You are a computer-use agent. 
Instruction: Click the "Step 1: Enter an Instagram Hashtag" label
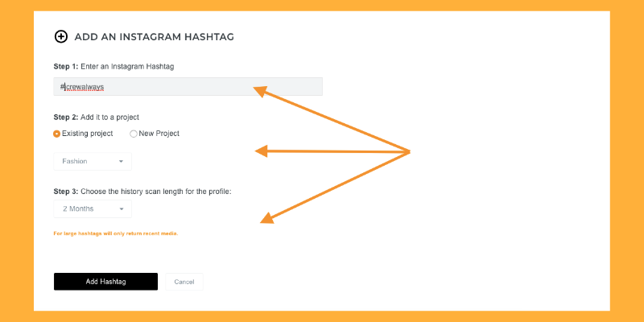[114, 67]
